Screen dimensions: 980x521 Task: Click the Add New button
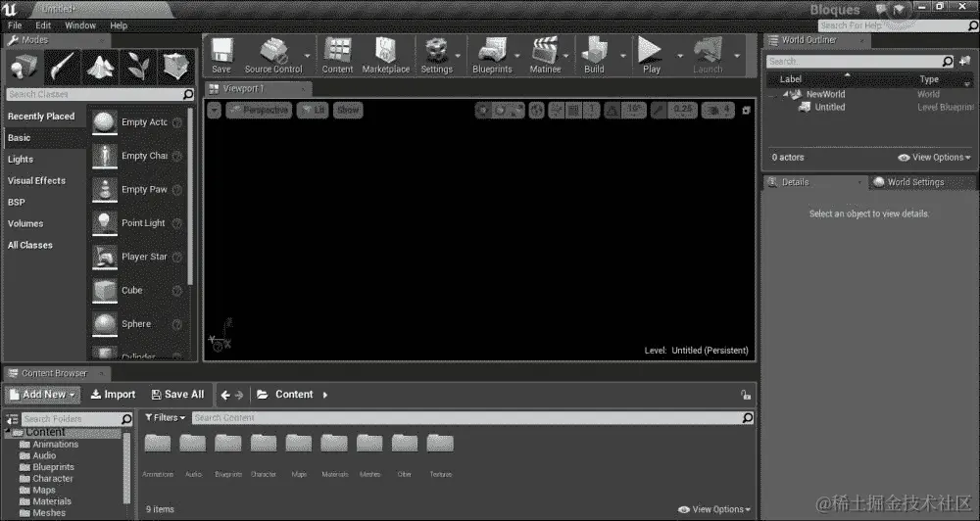(x=42, y=395)
